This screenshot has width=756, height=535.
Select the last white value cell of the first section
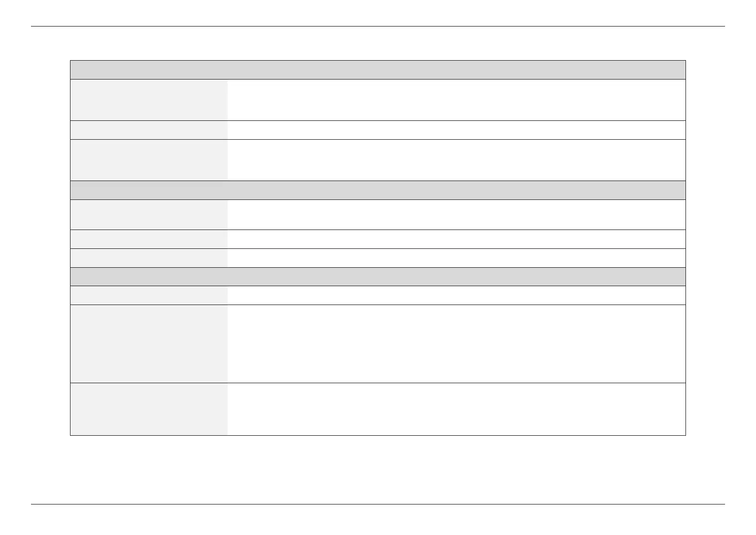click(457, 160)
